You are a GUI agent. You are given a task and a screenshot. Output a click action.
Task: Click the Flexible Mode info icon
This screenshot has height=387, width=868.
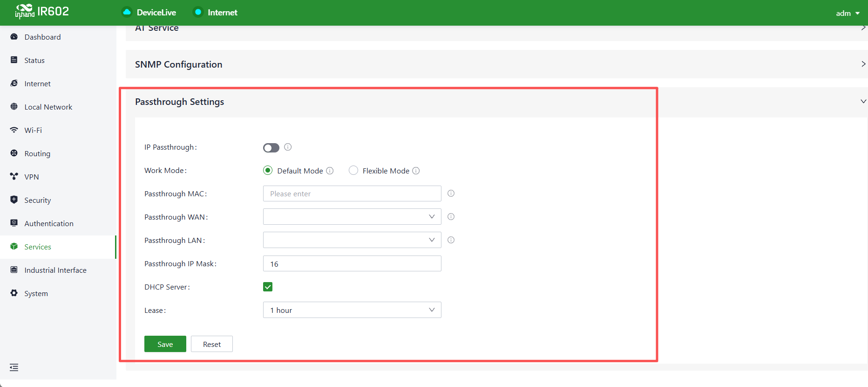pos(416,171)
